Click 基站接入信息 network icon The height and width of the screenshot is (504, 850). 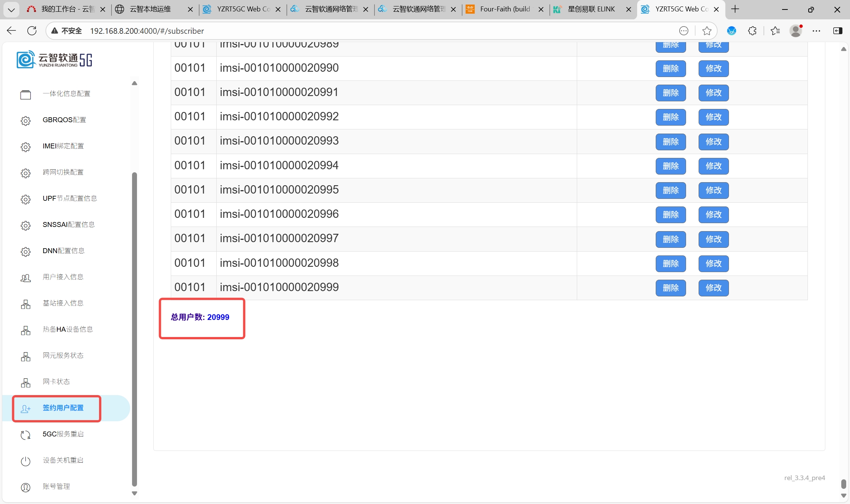coord(25,304)
